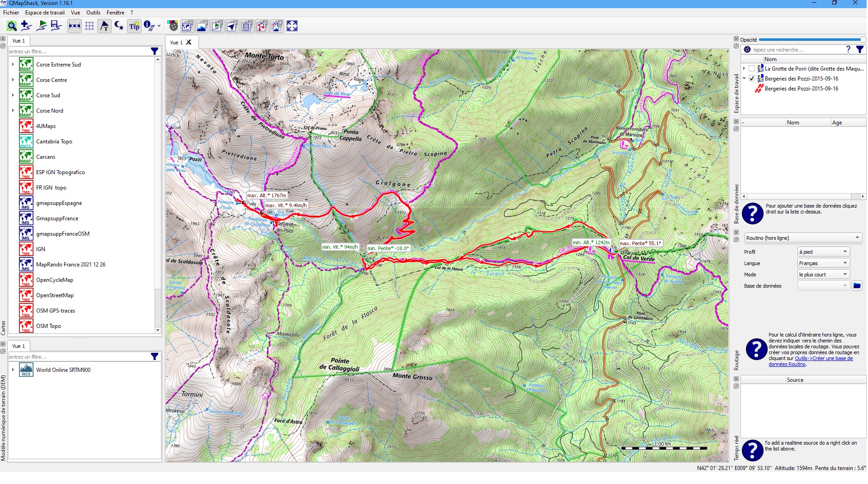Check the La Grotte de Porri checkbox
The image size is (868, 484).
[752, 69]
